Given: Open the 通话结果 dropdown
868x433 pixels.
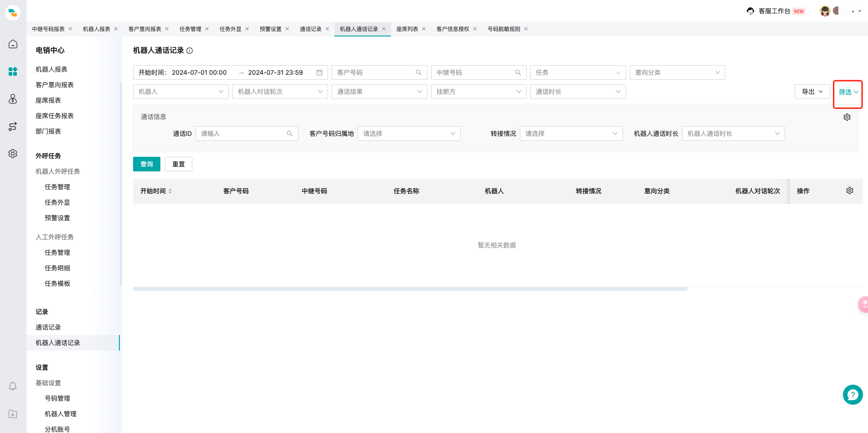Looking at the screenshot, I should coord(380,92).
